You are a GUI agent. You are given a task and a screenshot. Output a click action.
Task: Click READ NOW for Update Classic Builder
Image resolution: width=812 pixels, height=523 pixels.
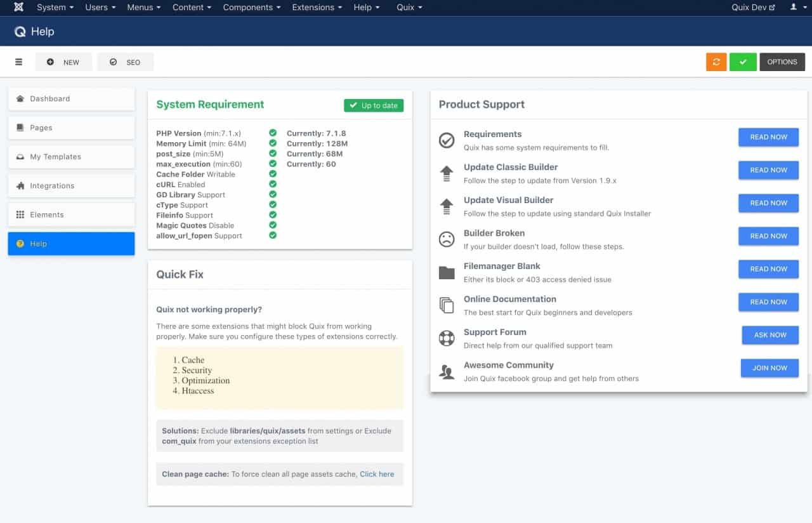tap(768, 170)
